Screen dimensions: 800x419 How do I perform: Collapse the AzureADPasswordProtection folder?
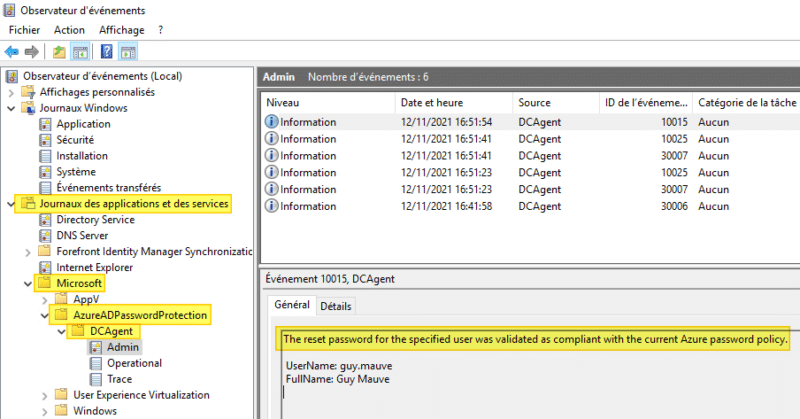43,315
